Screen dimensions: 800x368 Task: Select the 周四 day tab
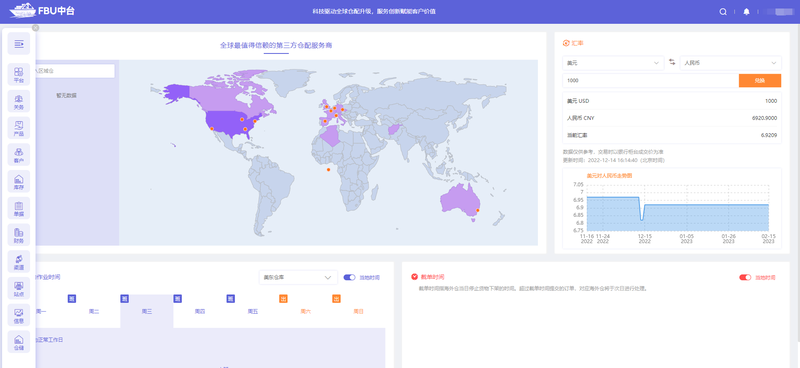(200, 311)
